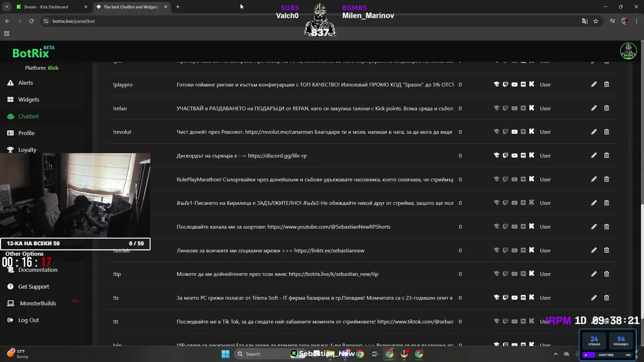This screenshot has height=362, width=644.
Task: Open the user avatar at top right
Action: point(628,51)
